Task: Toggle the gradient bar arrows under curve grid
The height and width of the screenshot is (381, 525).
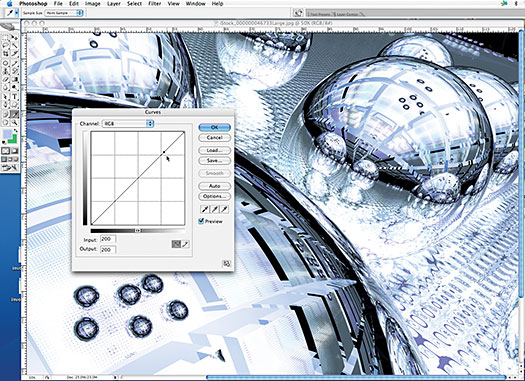Action: point(138,230)
